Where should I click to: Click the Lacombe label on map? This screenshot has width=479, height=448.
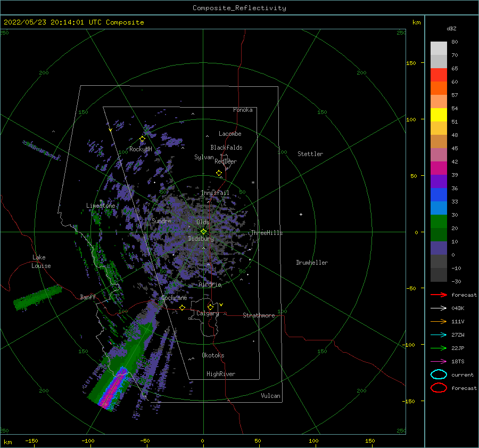point(230,134)
